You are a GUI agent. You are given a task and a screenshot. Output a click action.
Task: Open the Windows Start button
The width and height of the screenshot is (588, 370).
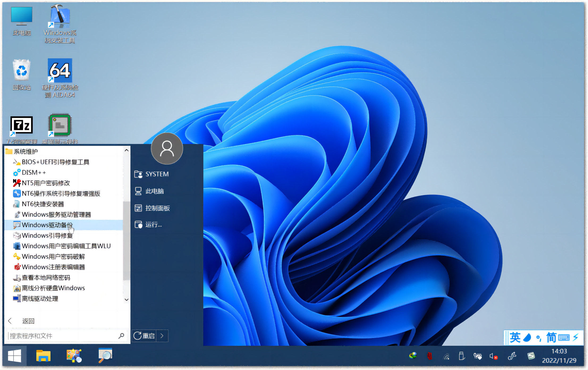(15, 356)
